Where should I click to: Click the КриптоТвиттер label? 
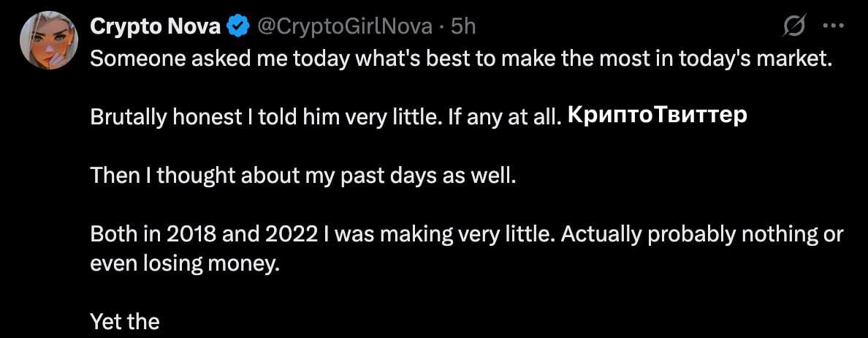[x=657, y=116]
